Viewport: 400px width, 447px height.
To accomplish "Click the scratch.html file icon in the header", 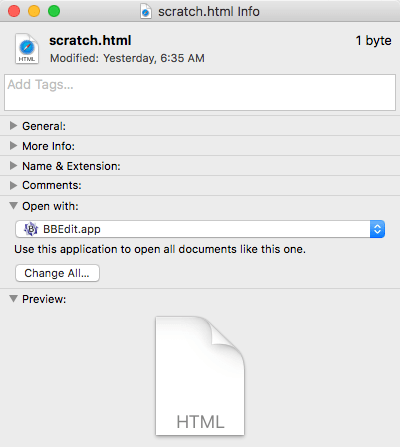I will (27, 48).
